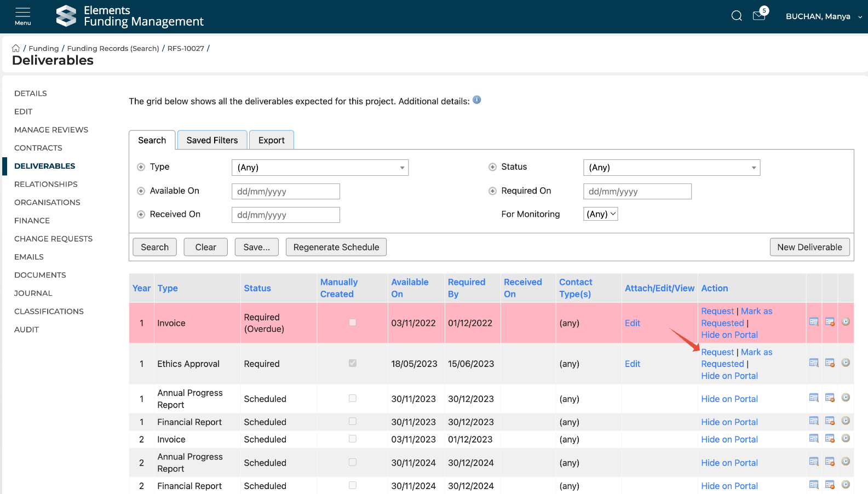Open CHANGE REQUESTS in the sidebar

click(x=53, y=239)
